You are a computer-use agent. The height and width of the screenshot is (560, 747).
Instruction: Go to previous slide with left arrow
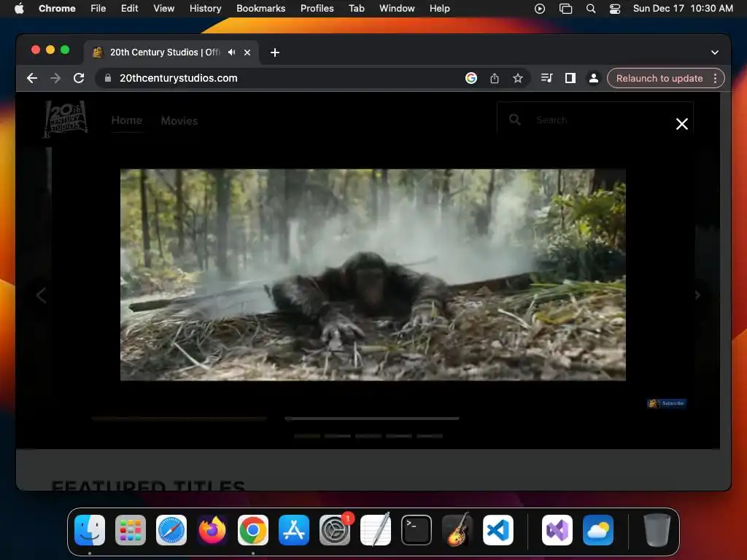tap(42, 295)
